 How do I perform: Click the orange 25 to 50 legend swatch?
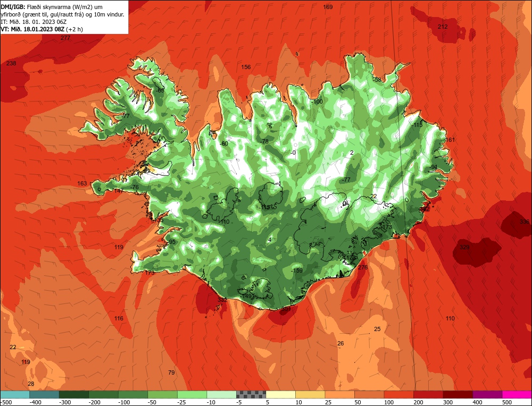(x=339, y=394)
